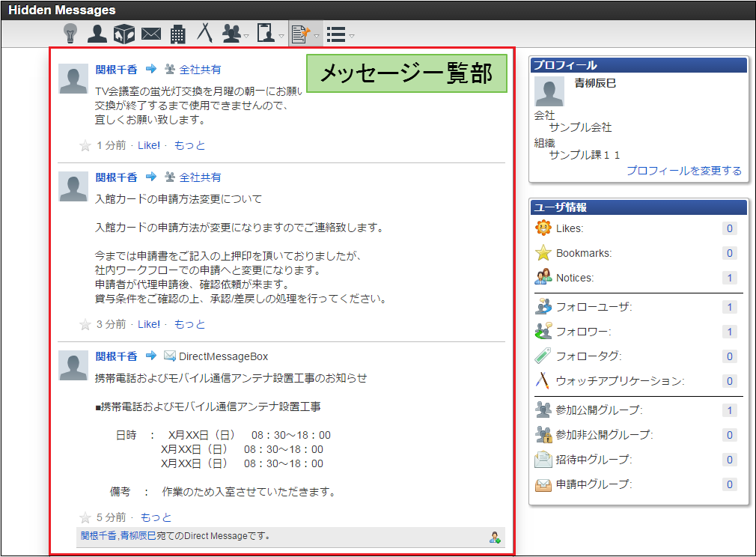Viewport: 756px width, 557px height.
Task: Open the single user silhouette toolbar icon
Action: tap(97, 34)
